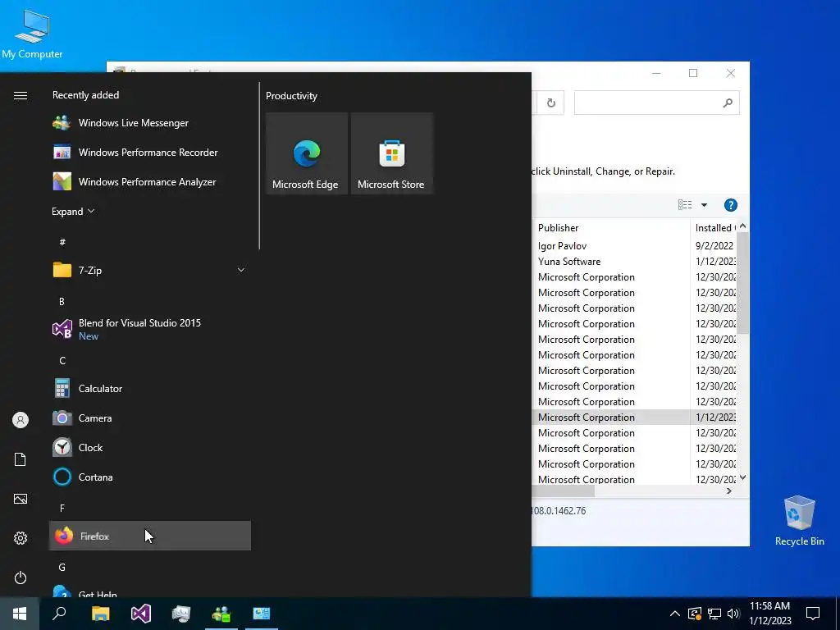Screen dimensions: 840x630
Task: Open Settings gear in Start sidebar
Action: coord(21,538)
